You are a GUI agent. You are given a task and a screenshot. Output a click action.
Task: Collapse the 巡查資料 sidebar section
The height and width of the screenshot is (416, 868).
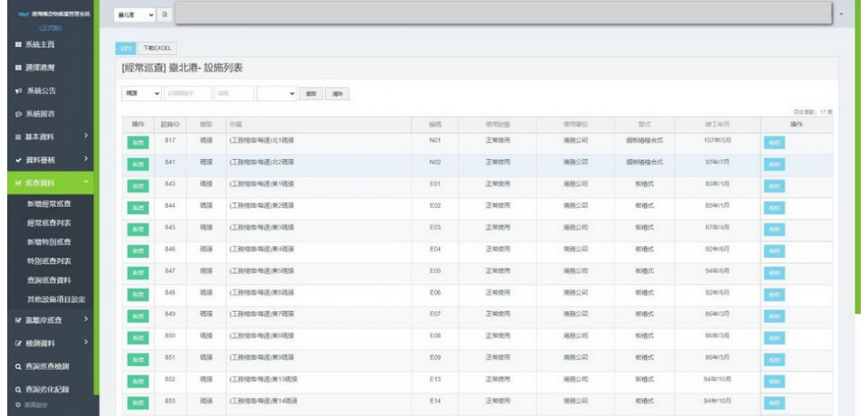coord(85,183)
